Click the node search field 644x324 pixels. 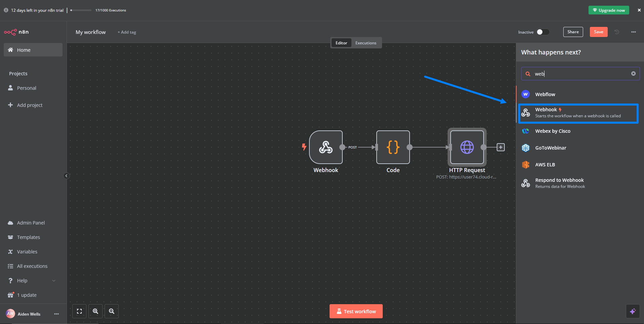(x=580, y=74)
